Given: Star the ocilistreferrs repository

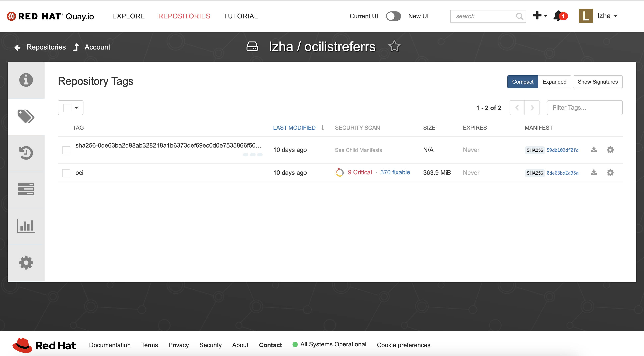Looking at the screenshot, I should (x=394, y=47).
